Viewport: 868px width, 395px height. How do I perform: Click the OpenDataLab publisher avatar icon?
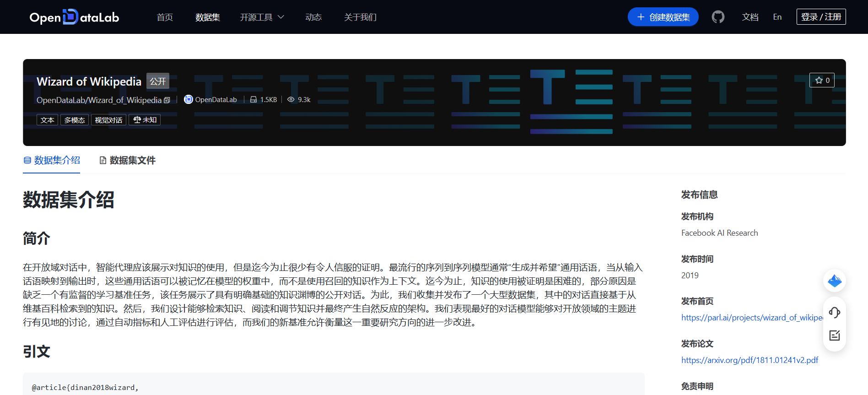tap(188, 99)
